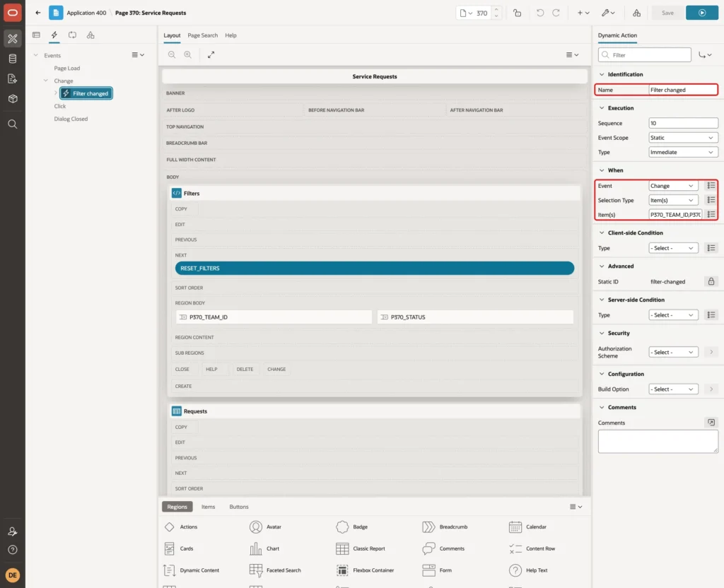This screenshot has width=724, height=588.
Task: Click the page lock icon
Action: coord(517,13)
